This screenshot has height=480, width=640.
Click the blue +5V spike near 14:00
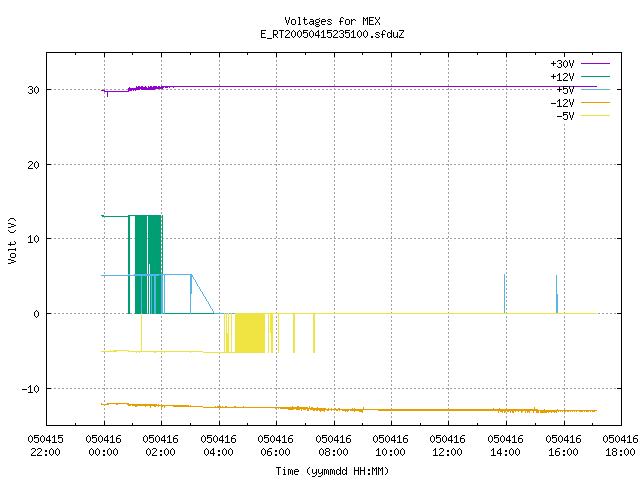tap(505, 294)
